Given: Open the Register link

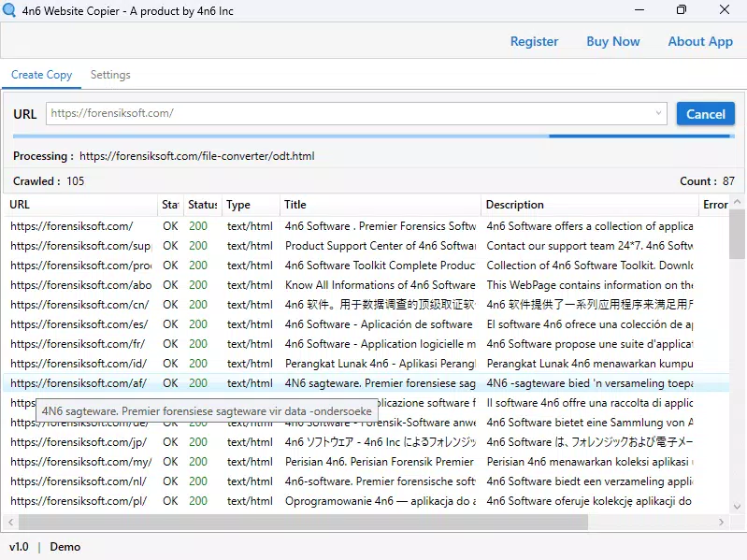Looking at the screenshot, I should (534, 41).
